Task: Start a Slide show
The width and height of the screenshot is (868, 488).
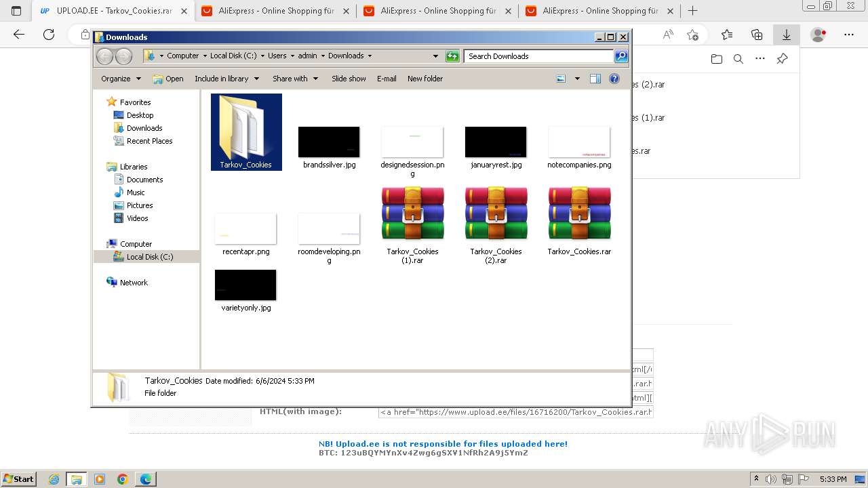Action: coord(349,79)
